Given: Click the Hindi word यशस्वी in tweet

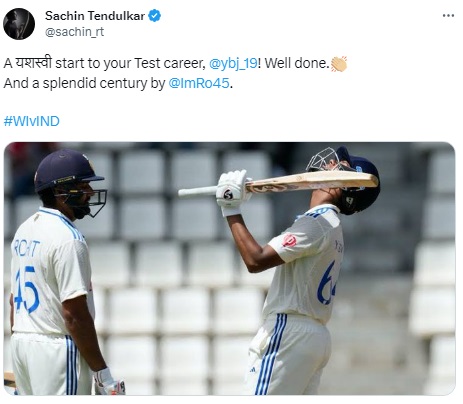Looking at the screenshot, I should (34, 63).
